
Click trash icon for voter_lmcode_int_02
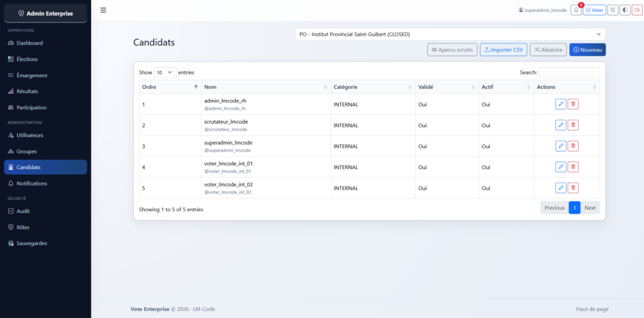click(573, 187)
